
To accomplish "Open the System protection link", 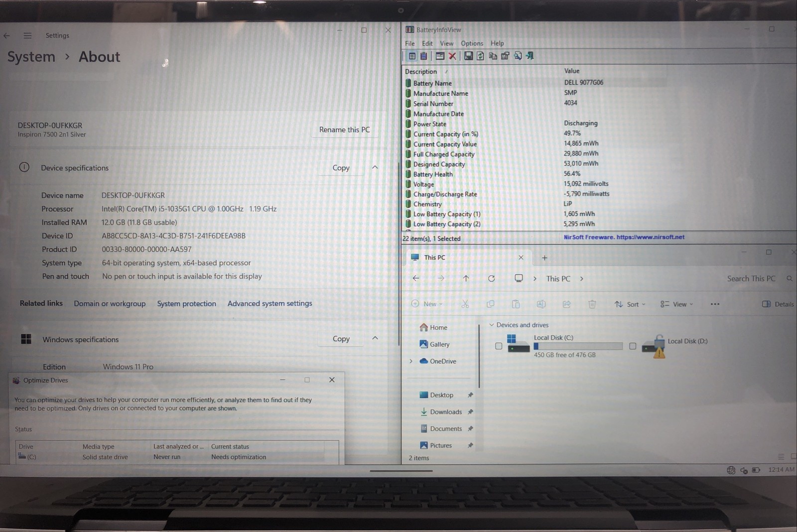I will coord(187,303).
